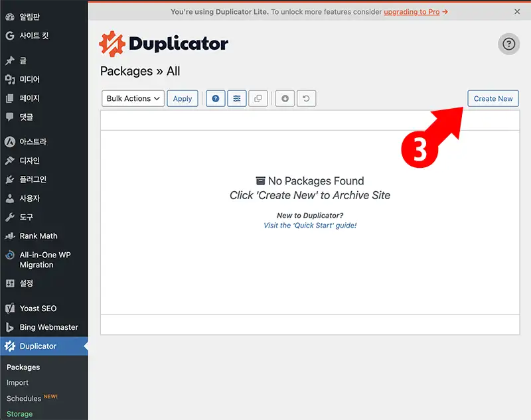Click the 알림판 dashboard gauge icon
Screen dimensions: 531x420
(10, 17)
